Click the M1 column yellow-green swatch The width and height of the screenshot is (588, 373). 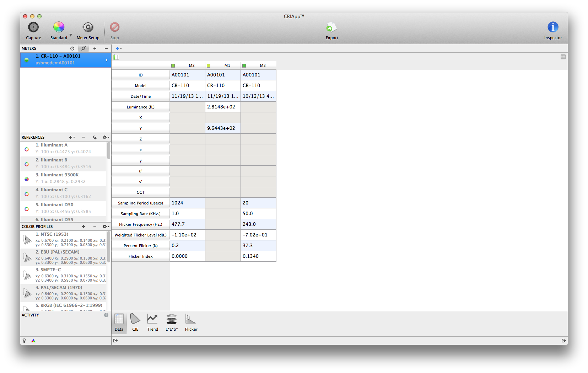[x=209, y=66]
